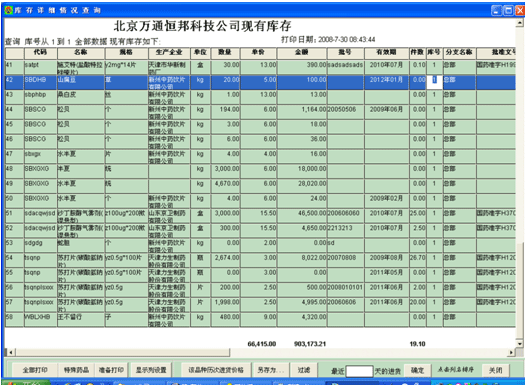Click batch number cell 20070808
The height and width of the screenshot is (387, 527).
pos(345,260)
